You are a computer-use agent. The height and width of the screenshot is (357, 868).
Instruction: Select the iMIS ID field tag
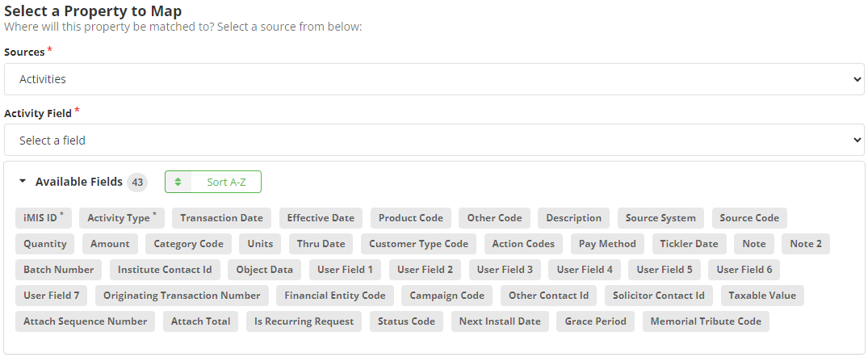[43, 218]
